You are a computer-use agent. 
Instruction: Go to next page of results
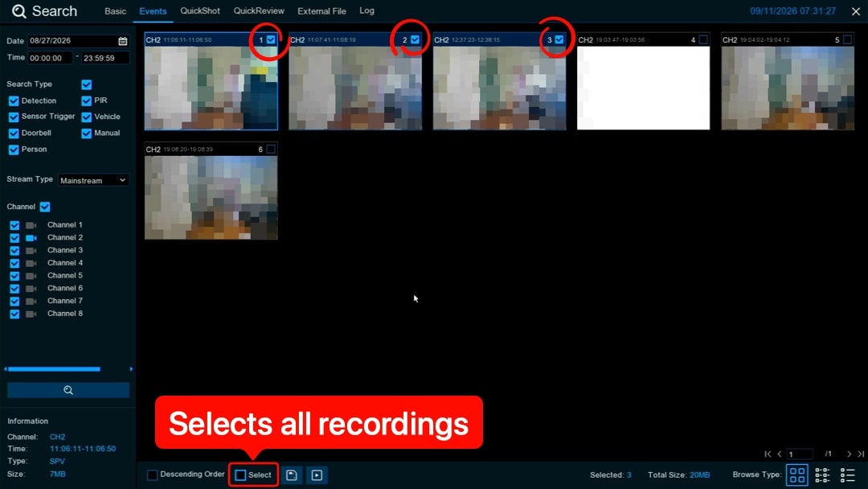pos(850,454)
